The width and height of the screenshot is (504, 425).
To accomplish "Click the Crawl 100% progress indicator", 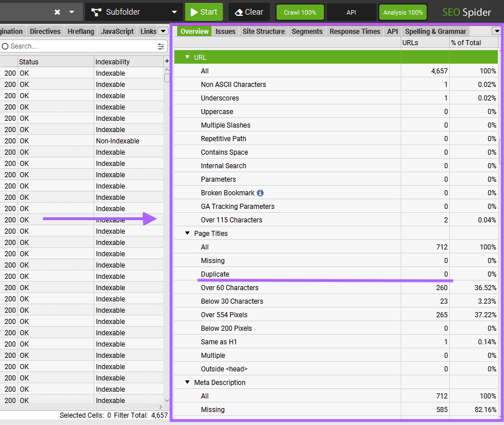I will 300,11.
